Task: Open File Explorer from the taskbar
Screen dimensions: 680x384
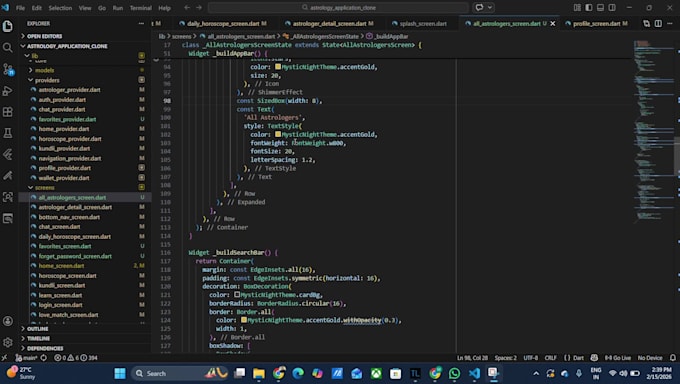Action: [x=259, y=373]
